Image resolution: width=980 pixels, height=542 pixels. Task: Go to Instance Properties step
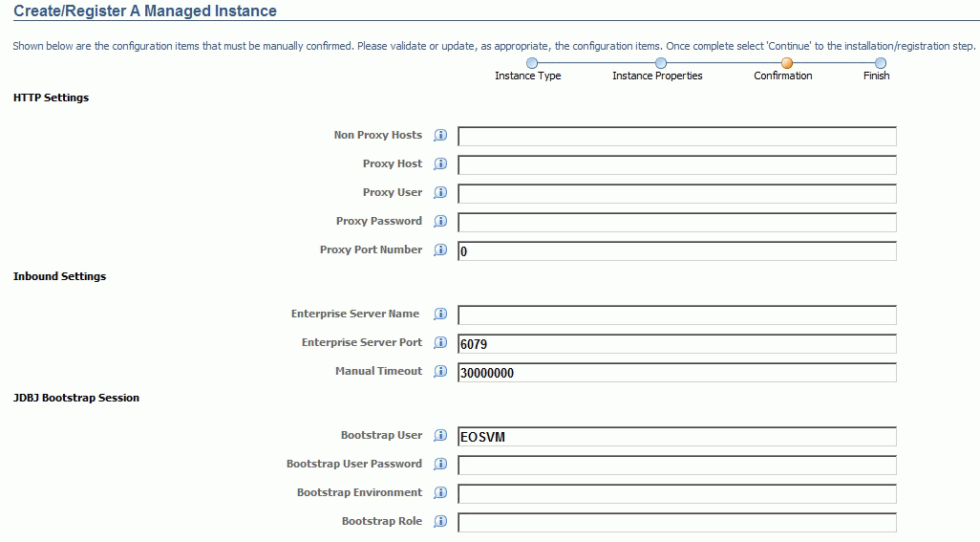pyautogui.click(x=660, y=63)
